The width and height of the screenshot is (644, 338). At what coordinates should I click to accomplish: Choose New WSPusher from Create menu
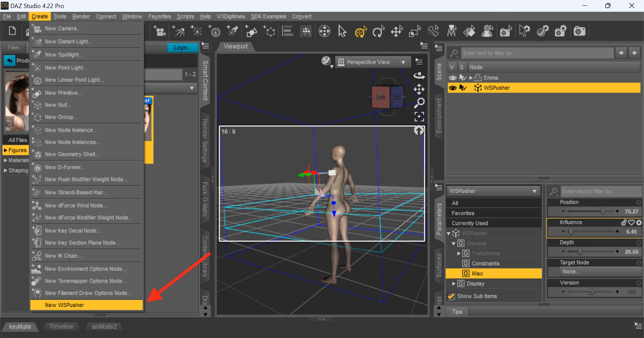[87, 305]
